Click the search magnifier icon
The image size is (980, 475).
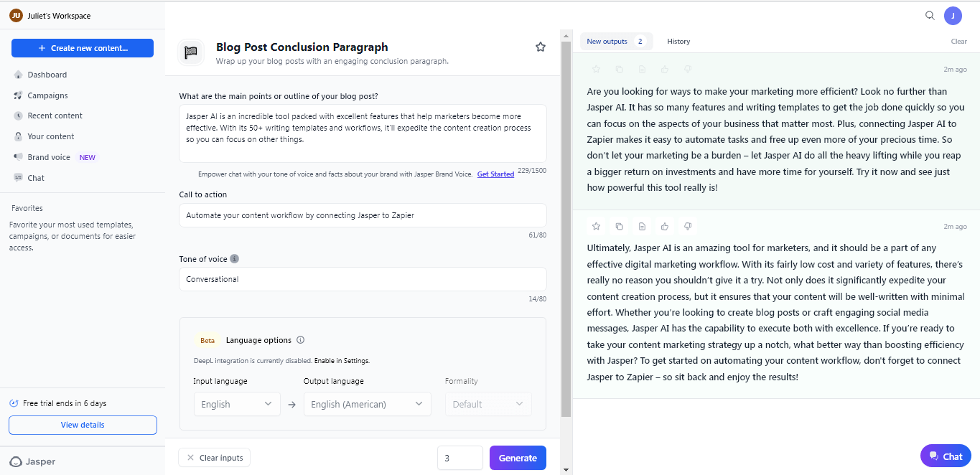(930, 16)
